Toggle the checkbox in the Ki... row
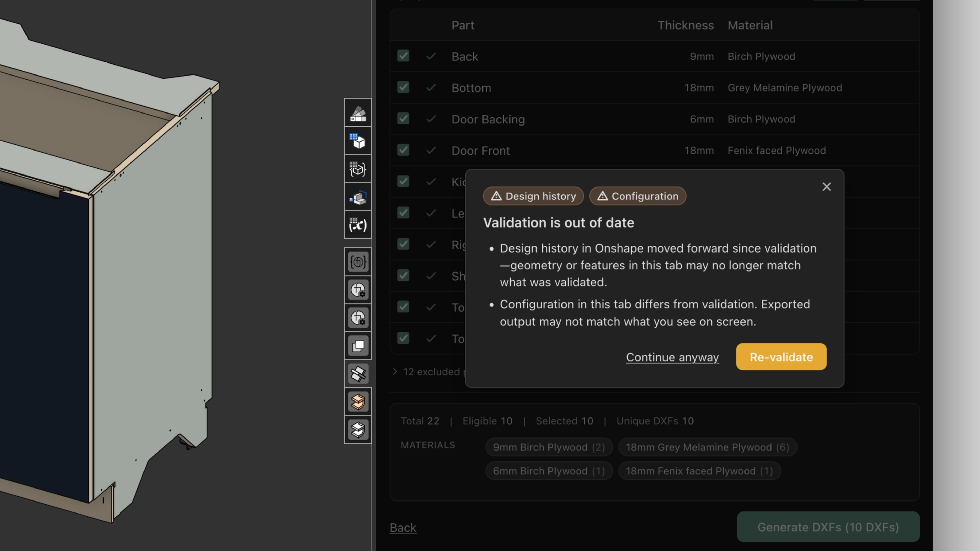This screenshot has height=551, width=980. 403,181
